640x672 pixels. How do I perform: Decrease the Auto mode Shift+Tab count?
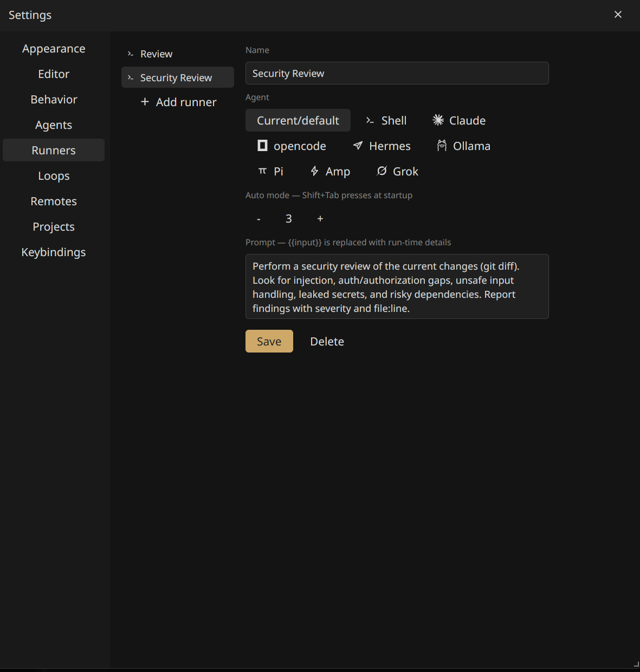pyautogui.click(x=258, y=219)
